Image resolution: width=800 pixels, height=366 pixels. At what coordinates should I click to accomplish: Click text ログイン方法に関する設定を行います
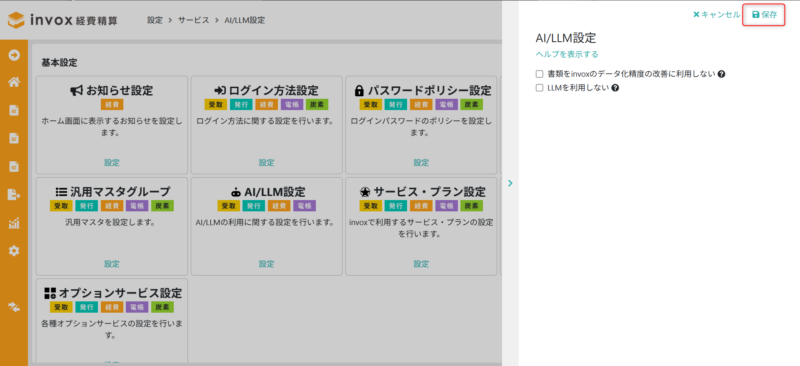266,121
